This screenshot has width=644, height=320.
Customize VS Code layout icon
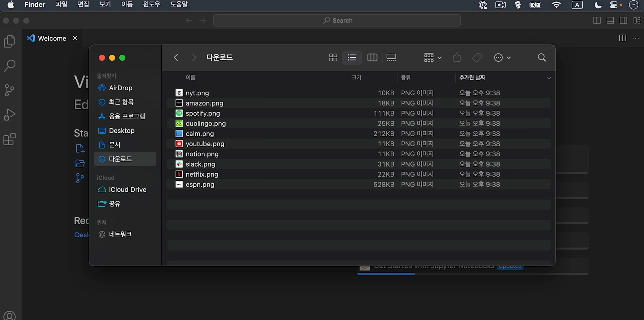tap(637, 21)
